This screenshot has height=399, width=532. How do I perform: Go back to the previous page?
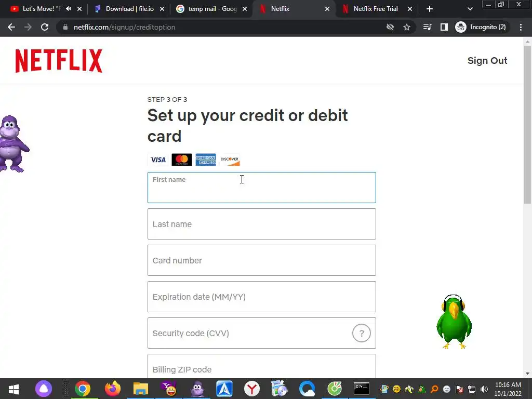pyautogui.click(x=11, y=27)
